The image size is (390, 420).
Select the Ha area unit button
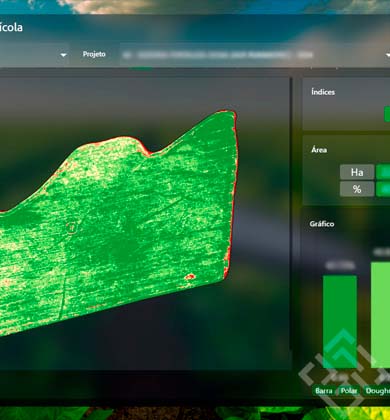tap(357, 172)
